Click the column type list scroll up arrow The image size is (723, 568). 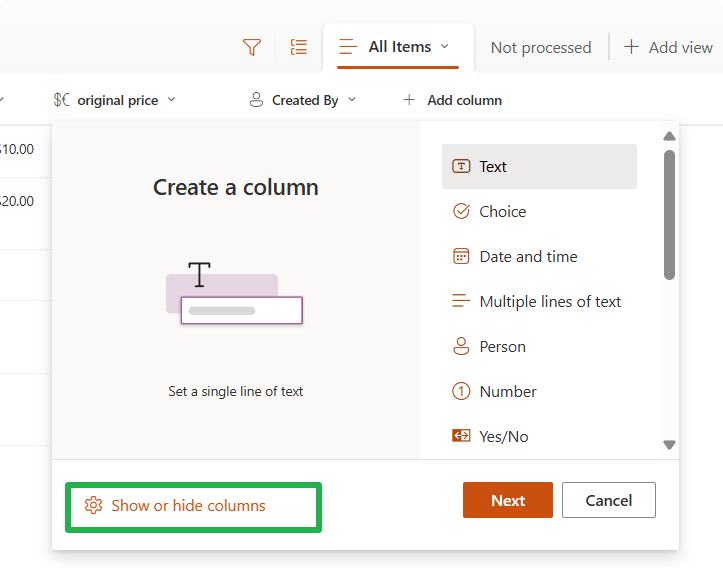coord(670,136)
